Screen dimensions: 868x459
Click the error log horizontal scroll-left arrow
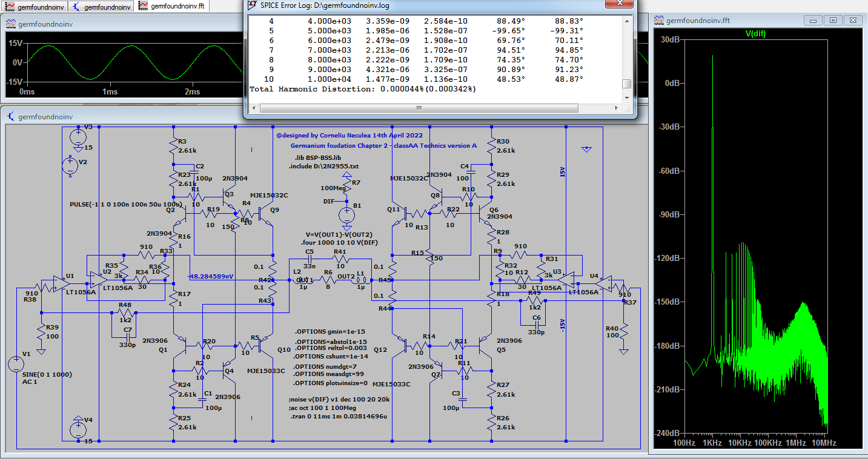coord(253,107)
